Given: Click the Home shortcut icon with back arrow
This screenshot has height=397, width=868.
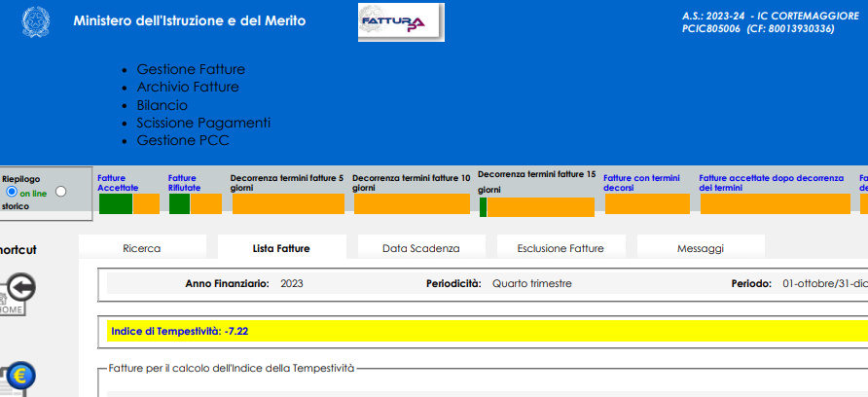Looking at the screenshot, I should pos(16,293).
